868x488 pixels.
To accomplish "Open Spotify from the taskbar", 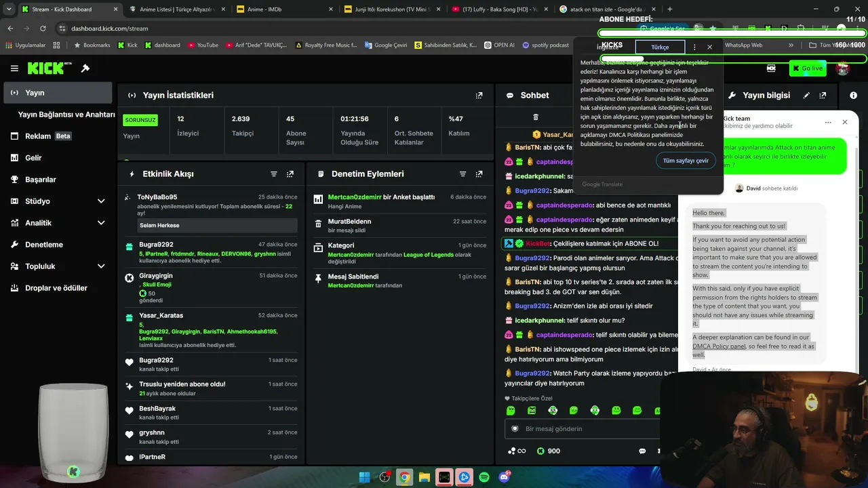I will coord(484,477).
